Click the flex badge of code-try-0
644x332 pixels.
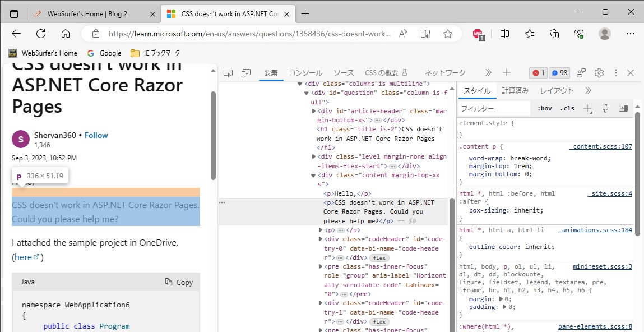(379, 258)
